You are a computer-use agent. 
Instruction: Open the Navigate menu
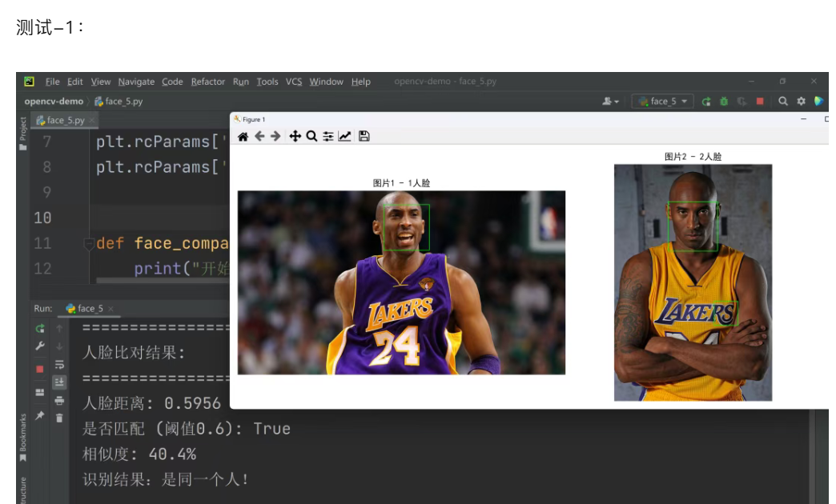pyautogui.click(x=136, y=82)
